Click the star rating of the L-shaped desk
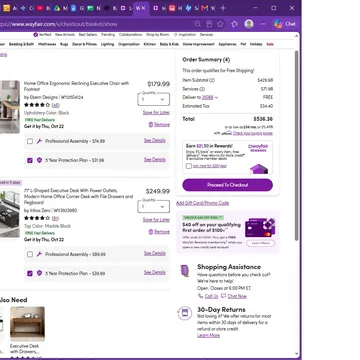 pos(37,218)
